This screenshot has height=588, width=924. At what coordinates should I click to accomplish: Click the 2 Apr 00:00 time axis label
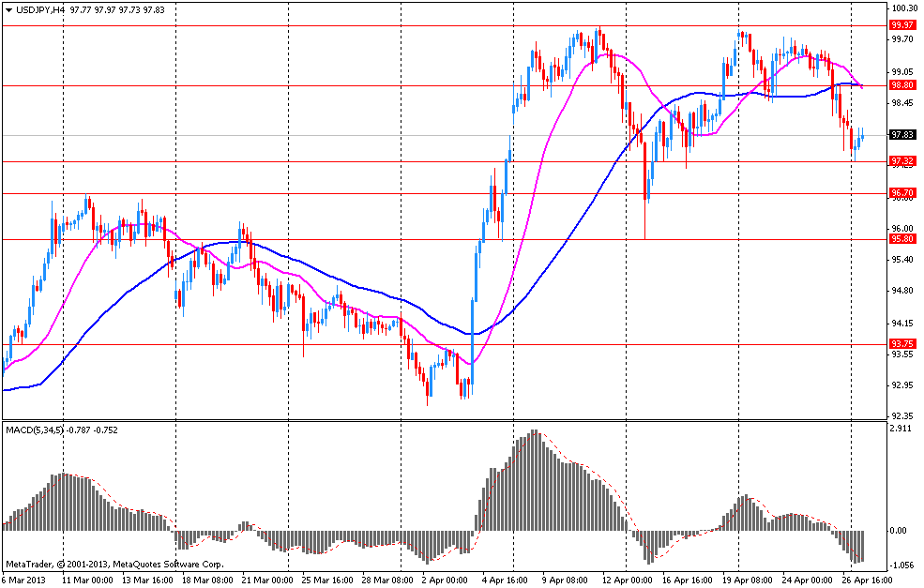tap(445, 580)
